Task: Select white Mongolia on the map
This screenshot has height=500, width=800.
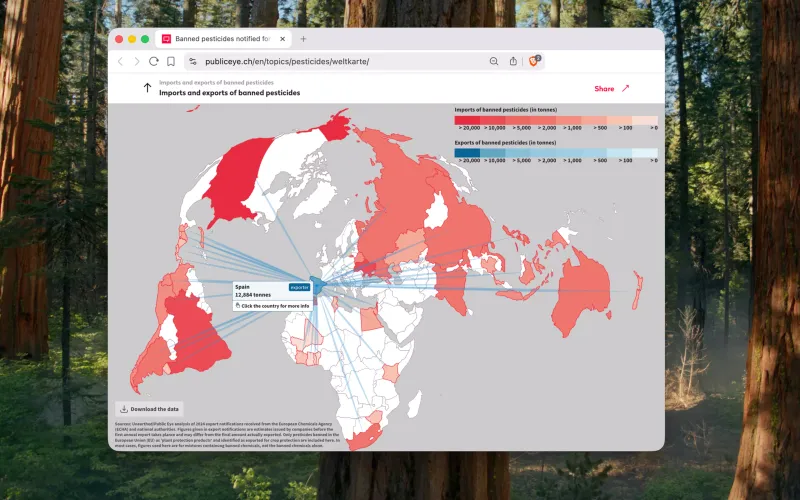Action: point(436,212)
